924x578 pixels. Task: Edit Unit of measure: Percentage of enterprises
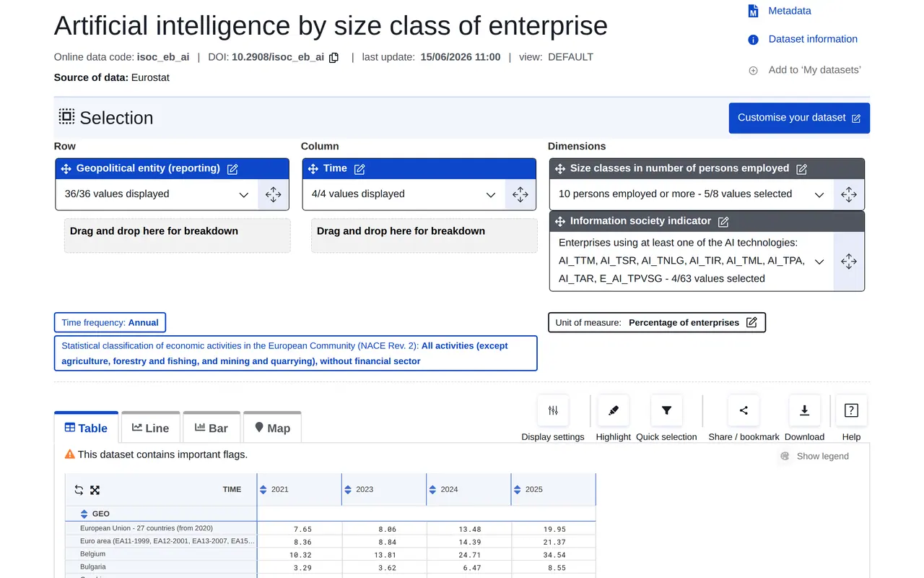click(x=751, y=322)
